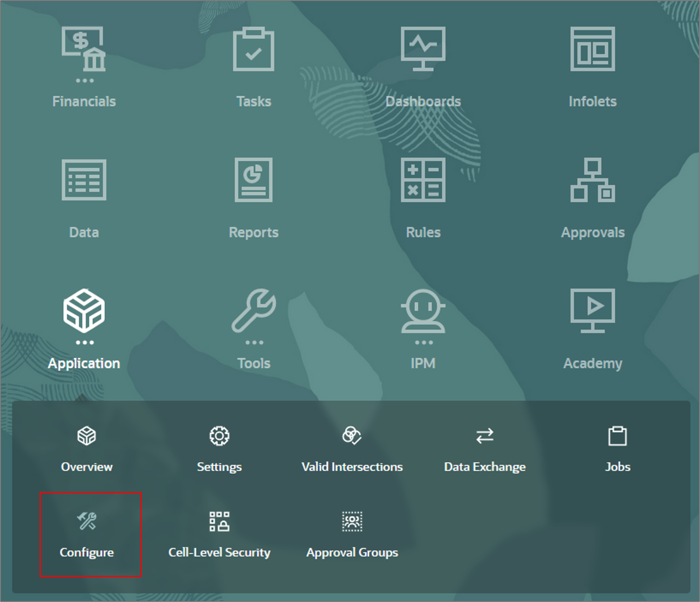Open the Financials cluster icon

(84, 49)
